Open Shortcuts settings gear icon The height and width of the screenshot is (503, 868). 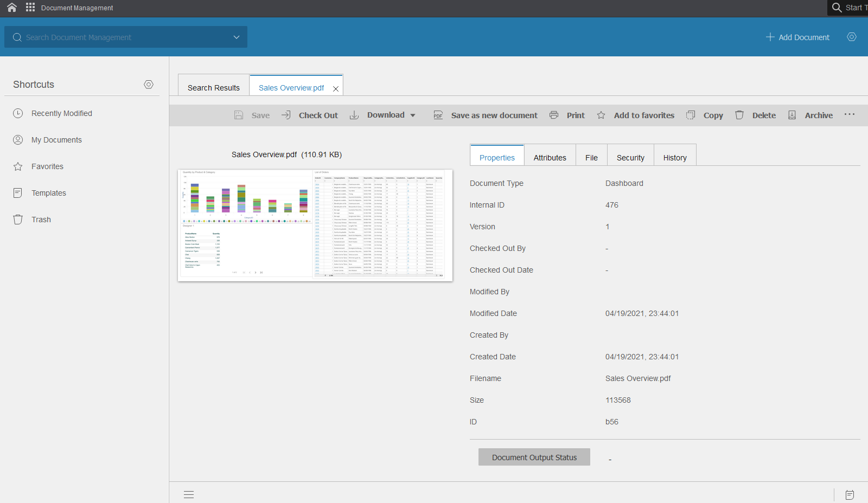[149, 85]
